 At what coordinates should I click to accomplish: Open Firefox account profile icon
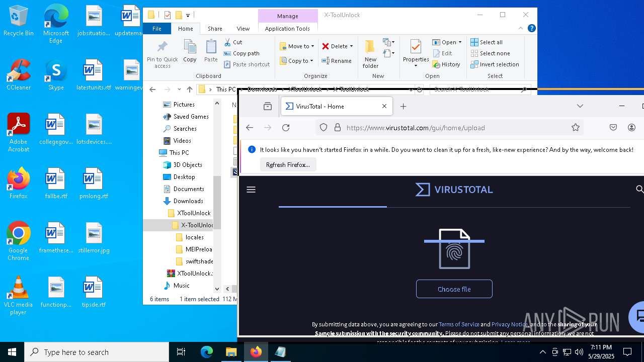coord(632,128)
